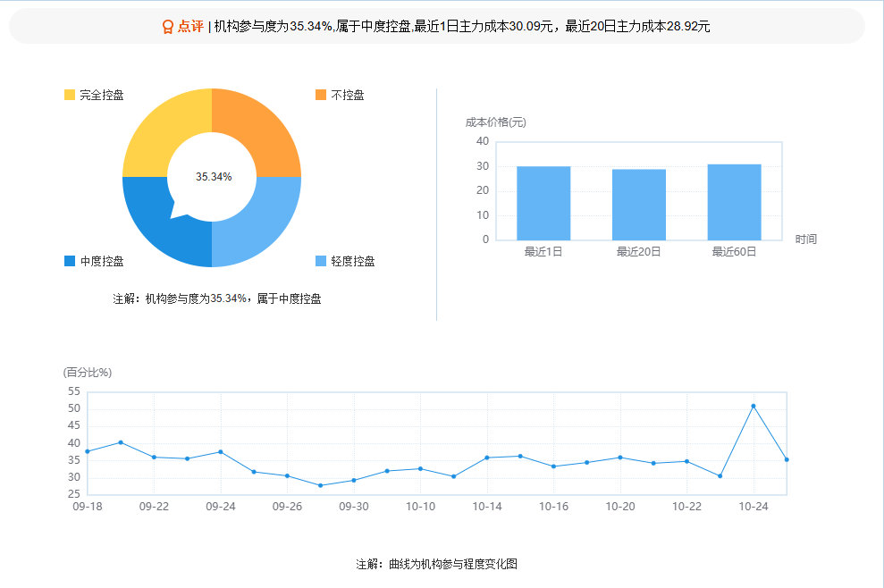Click the yellow donut chart segment
The width and height of the screenshot is (884, 588).
tap(164, 129)
